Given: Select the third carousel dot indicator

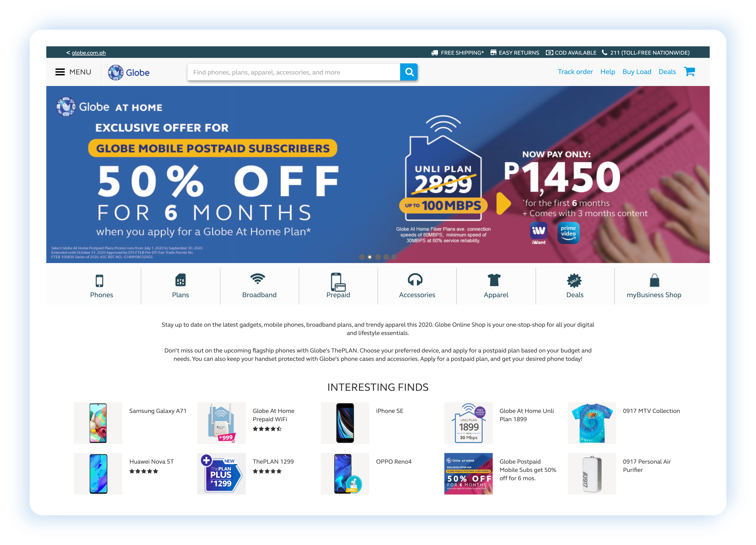Looking at the screenshot, I should pos(378,257).
